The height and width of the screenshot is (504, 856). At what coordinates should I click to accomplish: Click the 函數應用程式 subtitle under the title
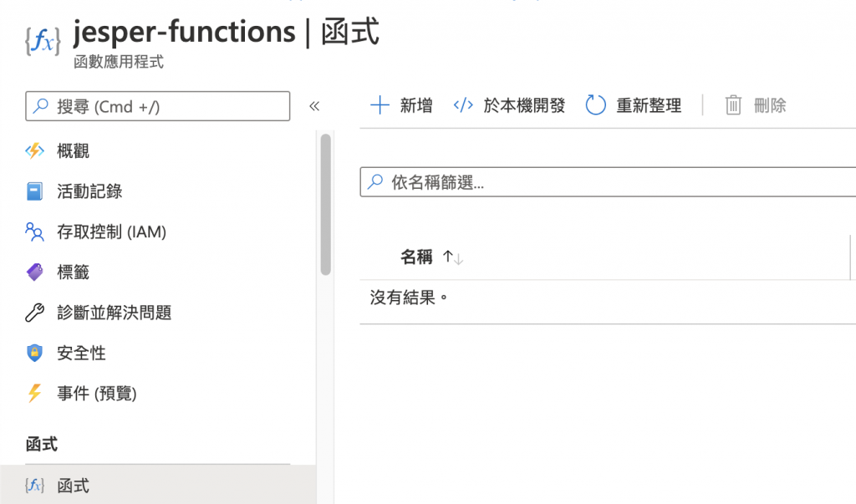point(119,62)
